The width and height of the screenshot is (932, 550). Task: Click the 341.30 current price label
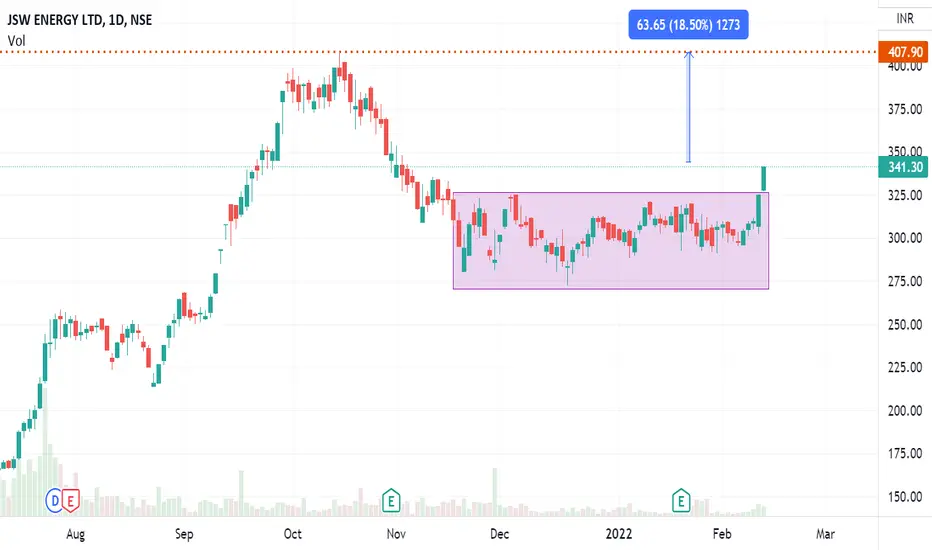[x=903, y=167]
